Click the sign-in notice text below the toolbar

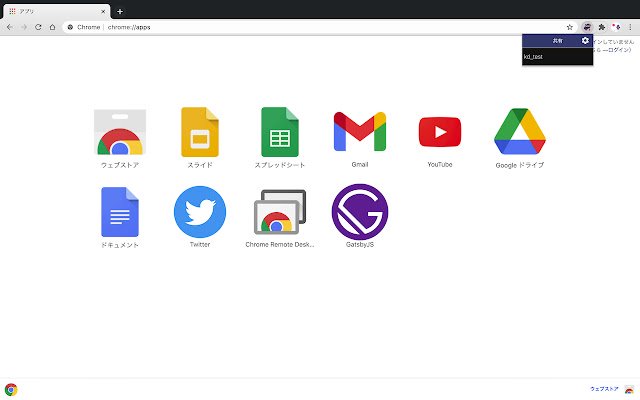pos(613,46)
